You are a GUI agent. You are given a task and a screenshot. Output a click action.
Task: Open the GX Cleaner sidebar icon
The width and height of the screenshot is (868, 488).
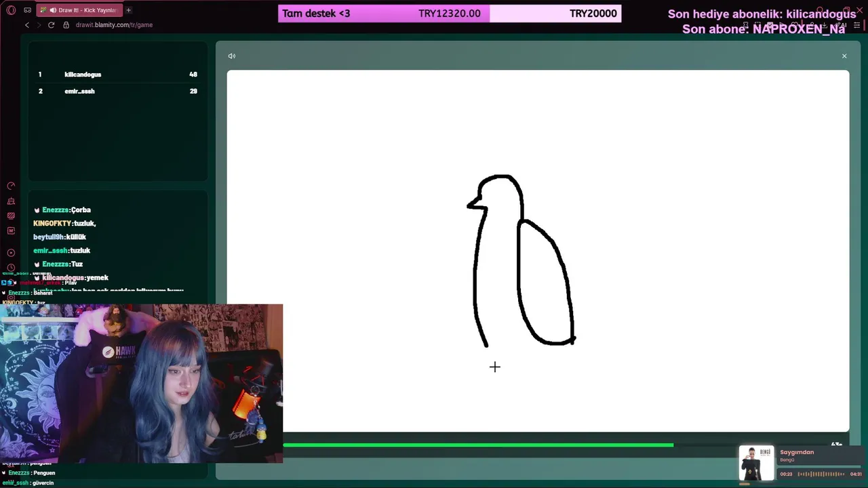[x=11, y=201]
